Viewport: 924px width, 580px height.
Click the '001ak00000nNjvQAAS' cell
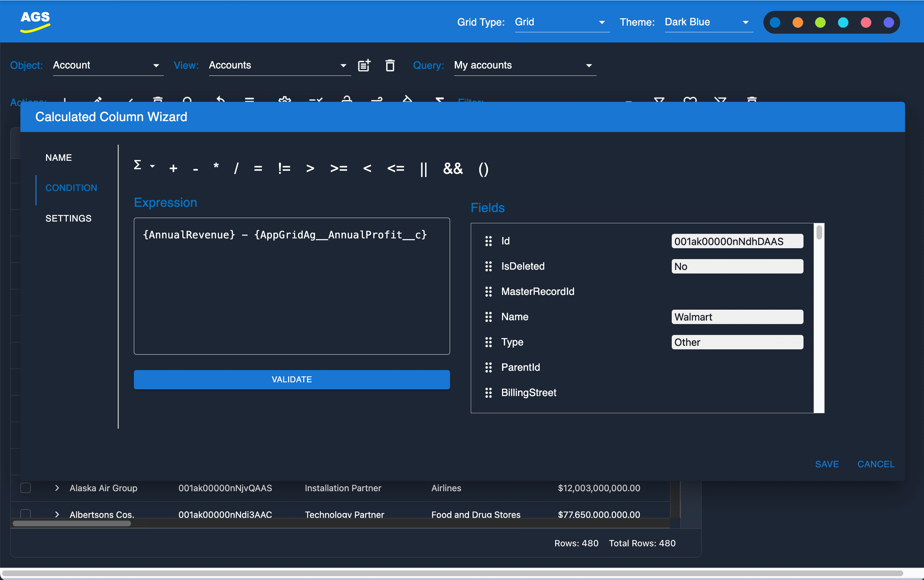tap(225, 488)
